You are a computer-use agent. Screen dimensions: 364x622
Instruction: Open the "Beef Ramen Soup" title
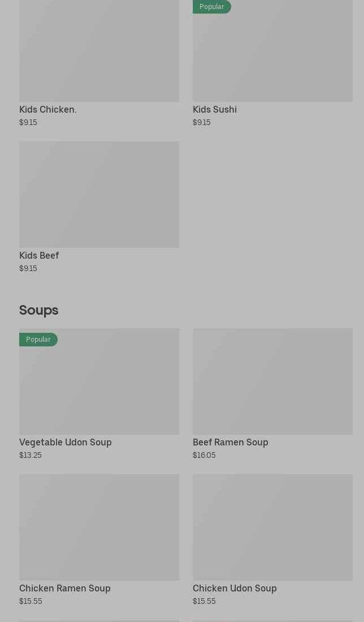click(231, 442)
